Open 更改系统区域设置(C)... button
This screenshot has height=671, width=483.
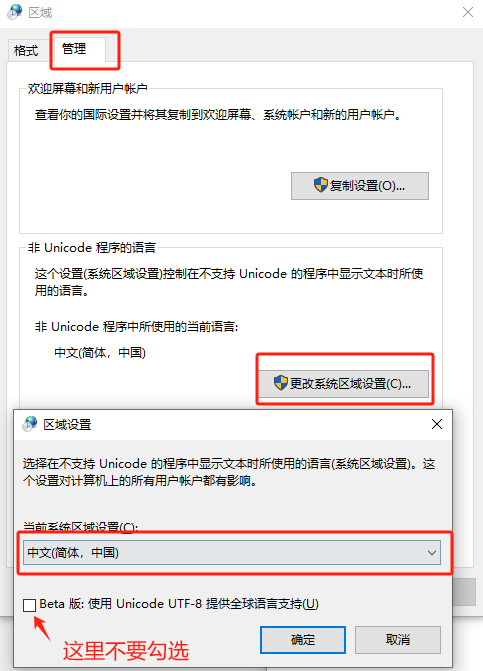coord(342,383)
